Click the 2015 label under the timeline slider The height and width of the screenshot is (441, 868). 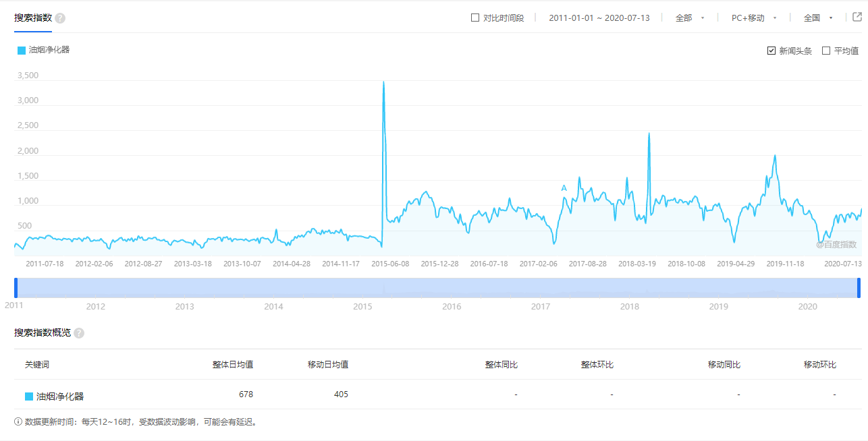[362, 306]
